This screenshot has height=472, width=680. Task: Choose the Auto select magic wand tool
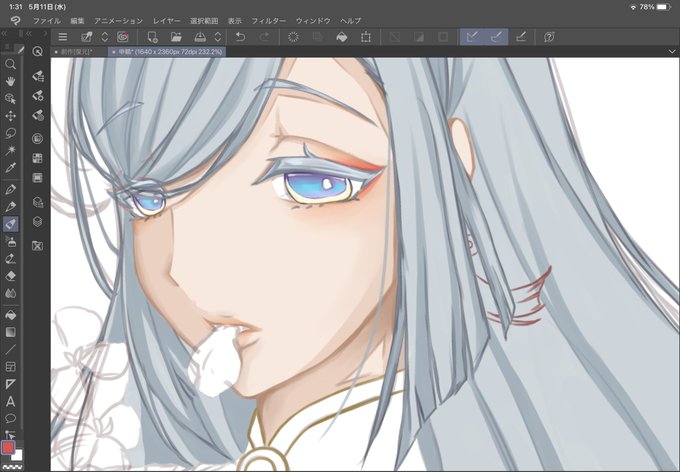[10, 151]
